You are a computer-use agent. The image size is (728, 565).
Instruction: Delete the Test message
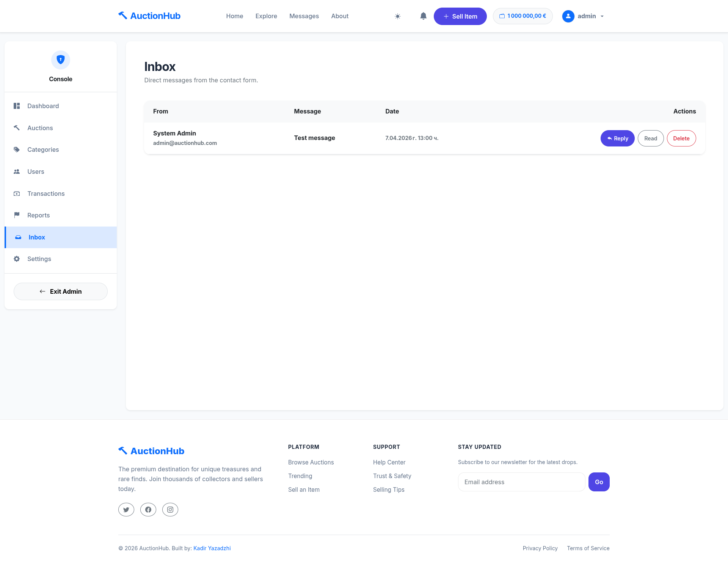point(681,138)
